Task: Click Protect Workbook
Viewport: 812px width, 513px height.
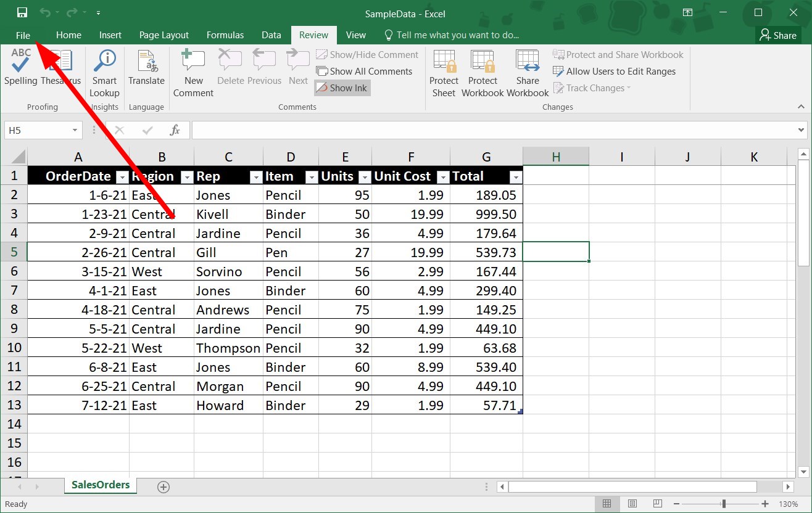Action: [483, 73]
